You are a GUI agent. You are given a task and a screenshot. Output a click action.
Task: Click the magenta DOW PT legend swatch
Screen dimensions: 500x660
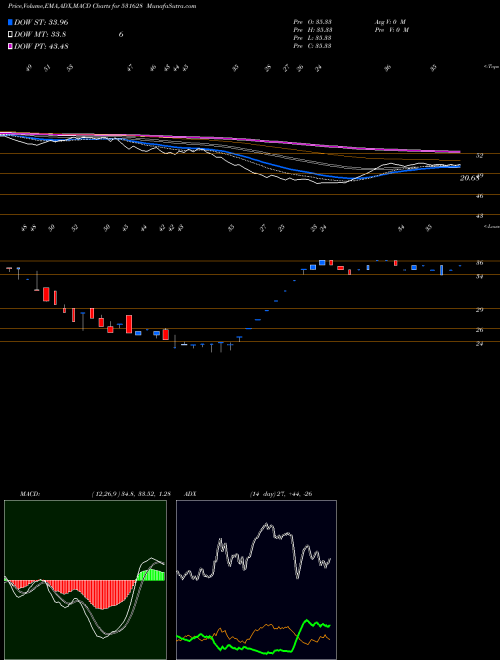(10, 47)
